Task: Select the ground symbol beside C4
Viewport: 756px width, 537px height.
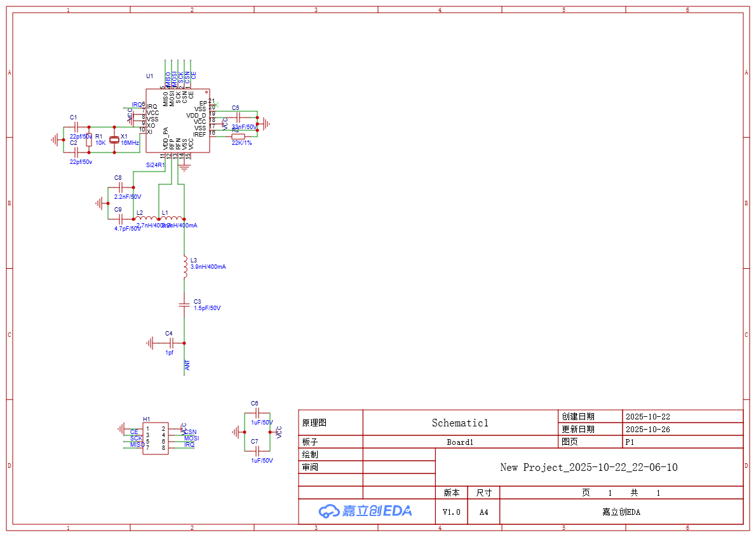Action: [x=150, y=343]
